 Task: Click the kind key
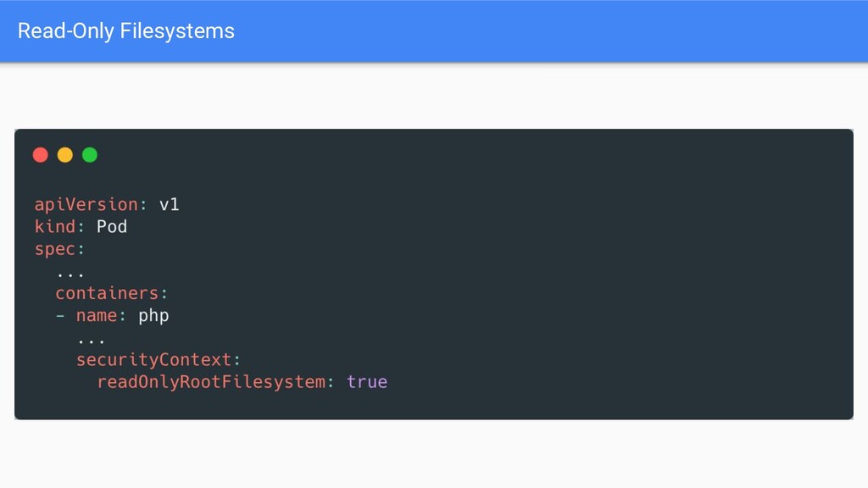click(55, 226)
